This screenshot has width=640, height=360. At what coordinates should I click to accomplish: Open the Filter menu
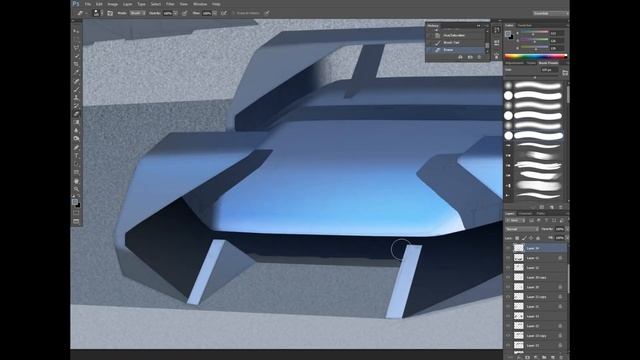tap(170, 4)
